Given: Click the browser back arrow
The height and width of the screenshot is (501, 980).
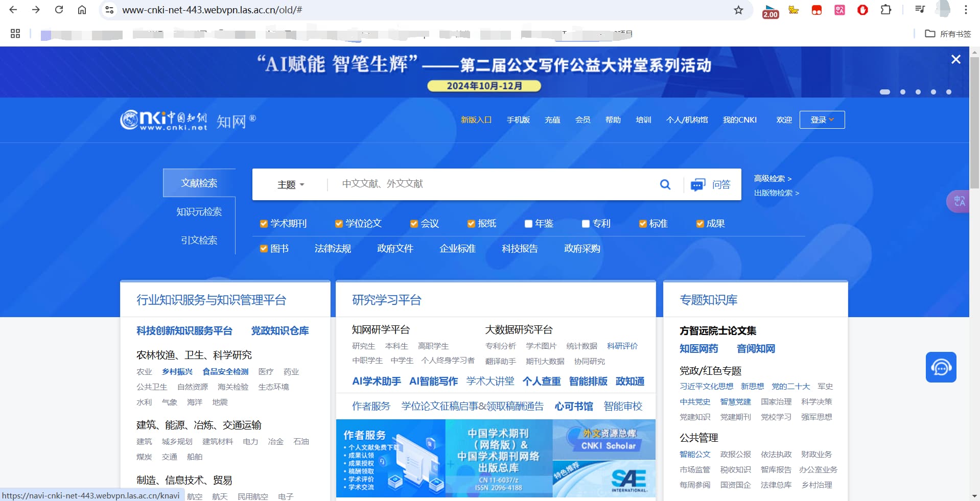Looking at the screenshot, I should click(13, 10).
